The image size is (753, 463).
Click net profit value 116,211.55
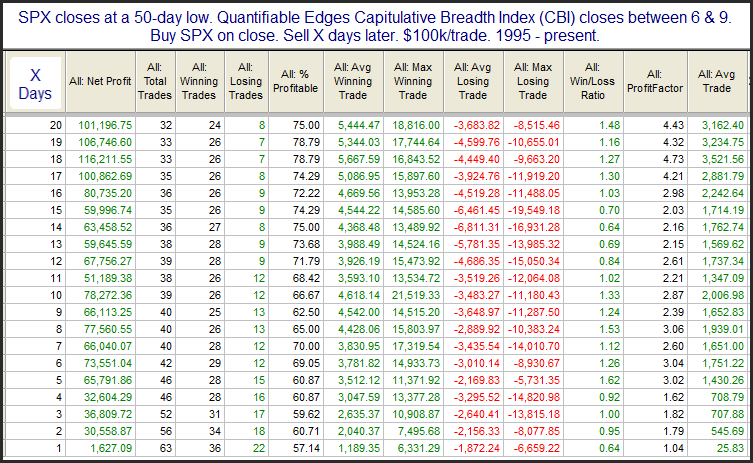(x=105, y=159)
